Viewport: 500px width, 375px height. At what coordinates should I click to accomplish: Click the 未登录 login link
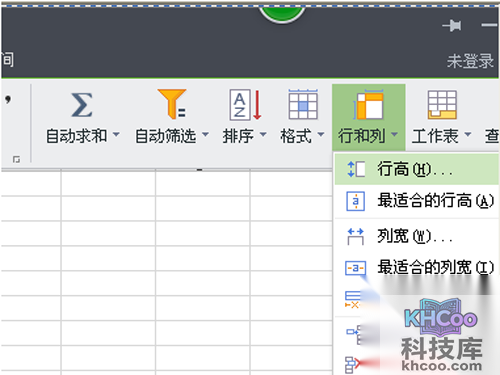click(x=470, y=61)
